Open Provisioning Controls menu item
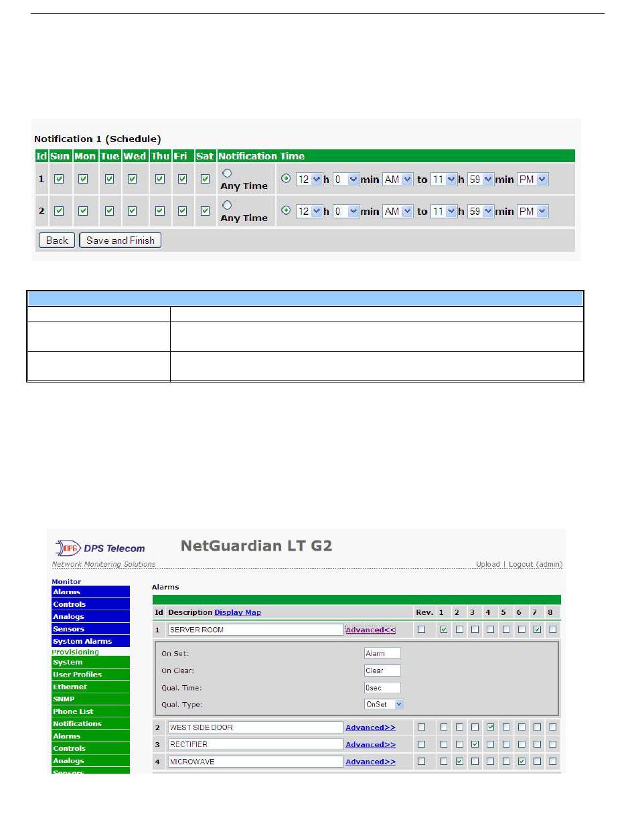636x840 pixels. [91, 748]
